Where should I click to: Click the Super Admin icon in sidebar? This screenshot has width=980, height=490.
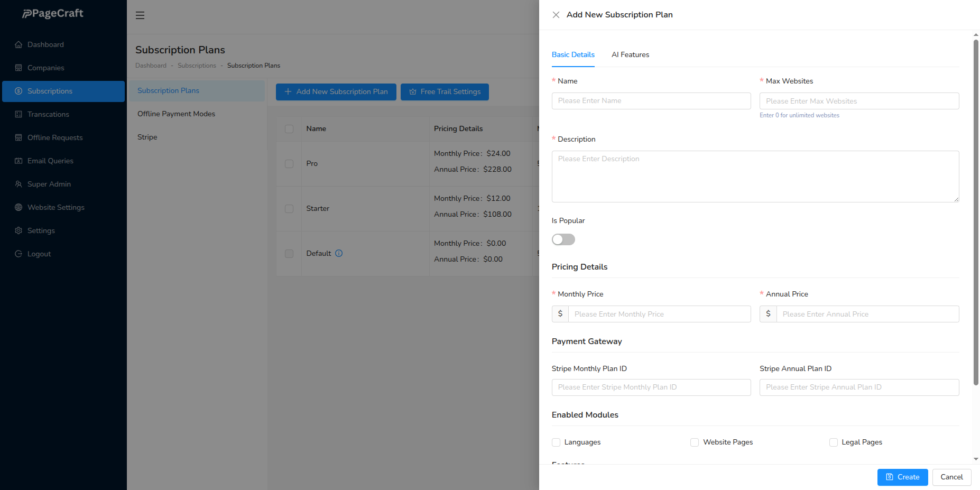coord(19,184)
